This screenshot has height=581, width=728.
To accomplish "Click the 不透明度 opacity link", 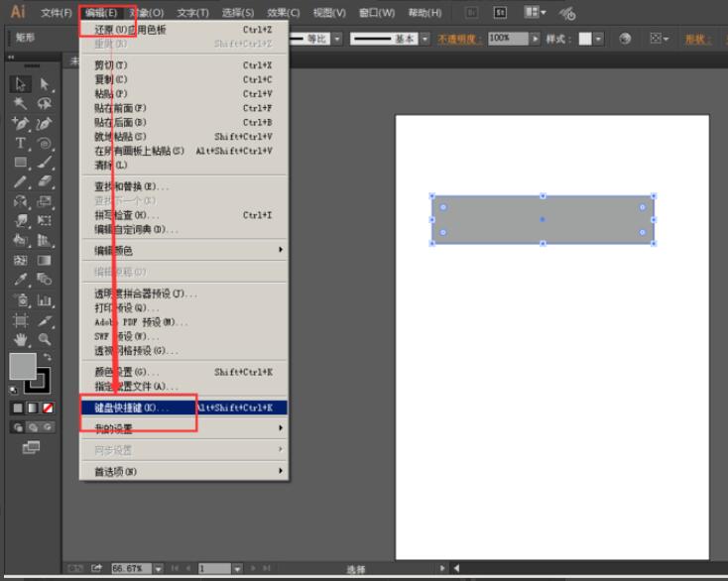I will click(459, 39).
